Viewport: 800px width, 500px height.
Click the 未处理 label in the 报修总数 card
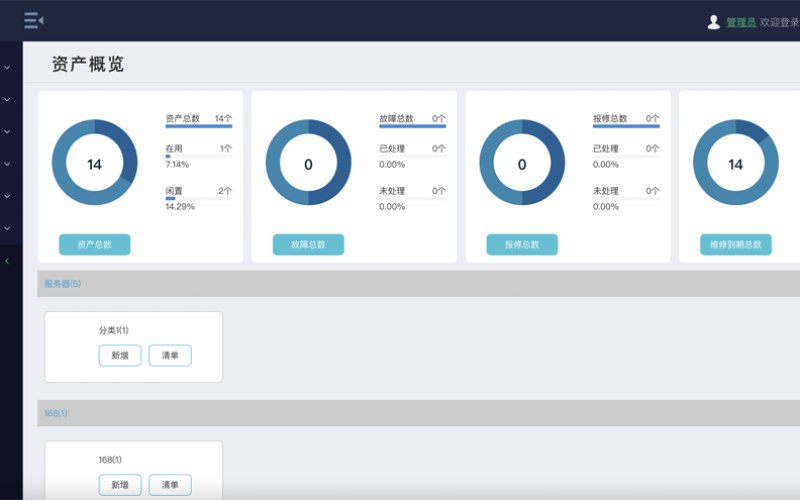(606, 191)
